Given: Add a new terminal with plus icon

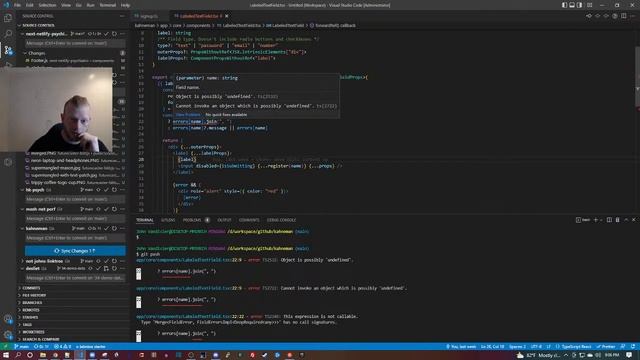Looking at the screenshot, I should [596, 220].
